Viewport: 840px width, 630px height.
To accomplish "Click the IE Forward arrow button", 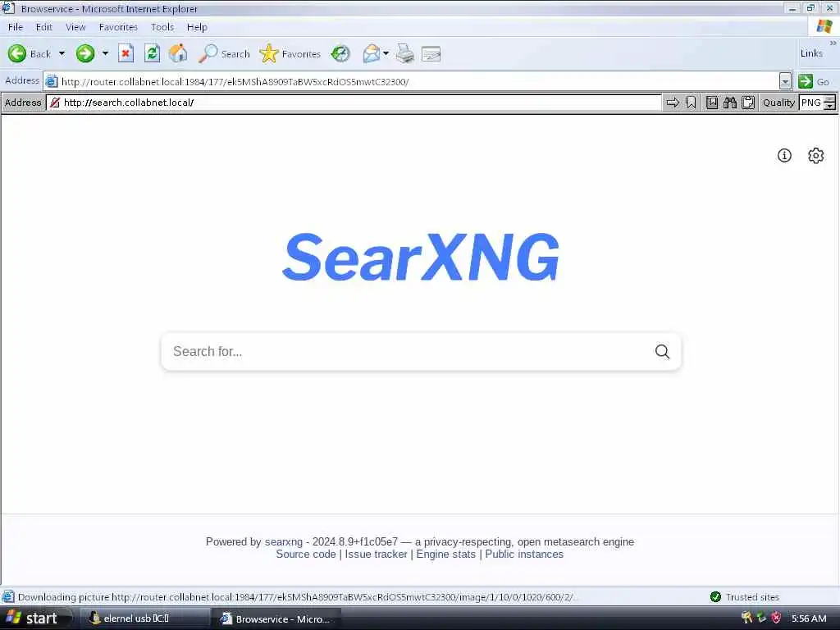I will coord(85,53).
